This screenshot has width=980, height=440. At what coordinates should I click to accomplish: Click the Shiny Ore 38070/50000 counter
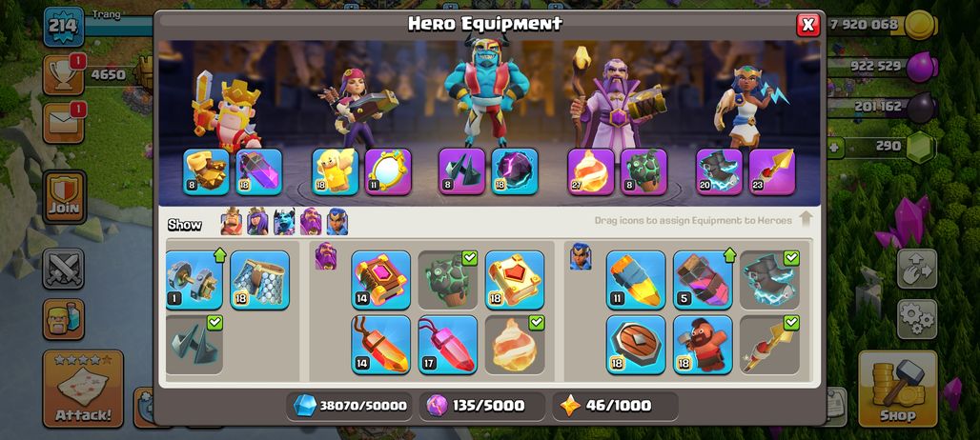coord(350,406)
